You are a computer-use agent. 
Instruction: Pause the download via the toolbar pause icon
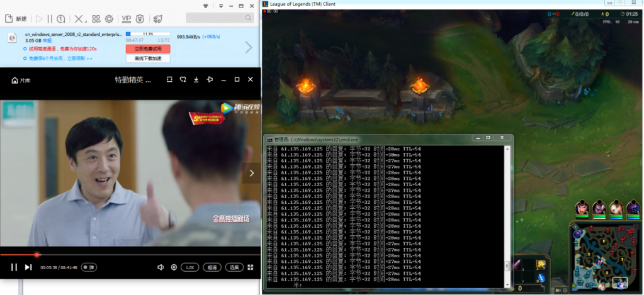pos(50,19)
